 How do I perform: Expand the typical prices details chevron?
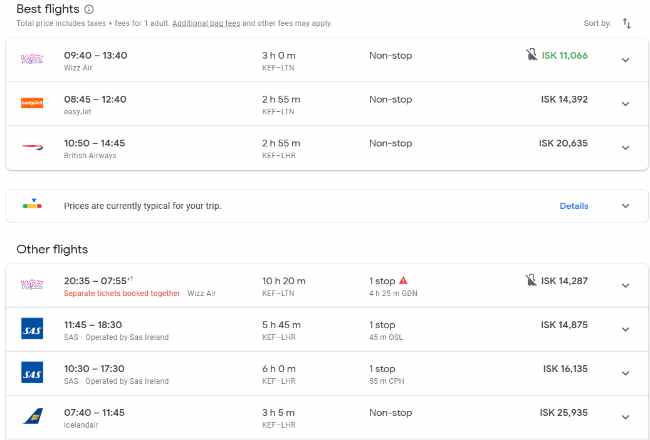[626, 206]
